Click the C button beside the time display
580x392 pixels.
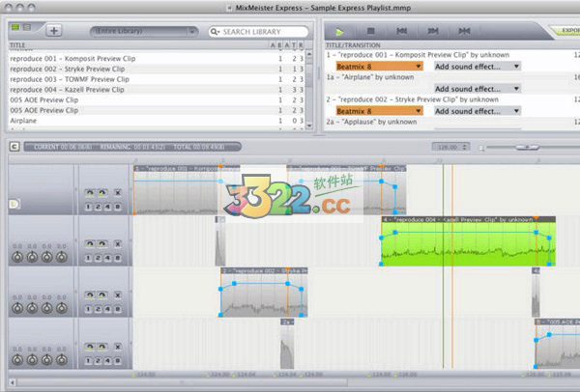(x=14, y=147)
